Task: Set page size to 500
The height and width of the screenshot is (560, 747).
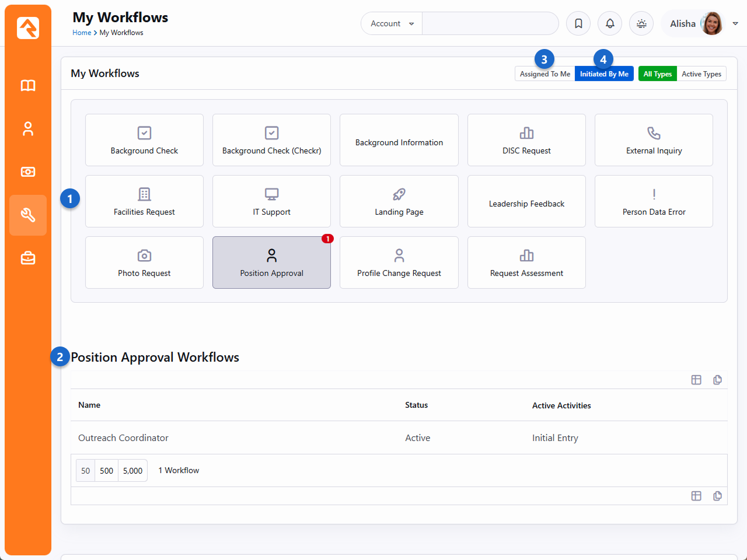Action: click(106, 471)
